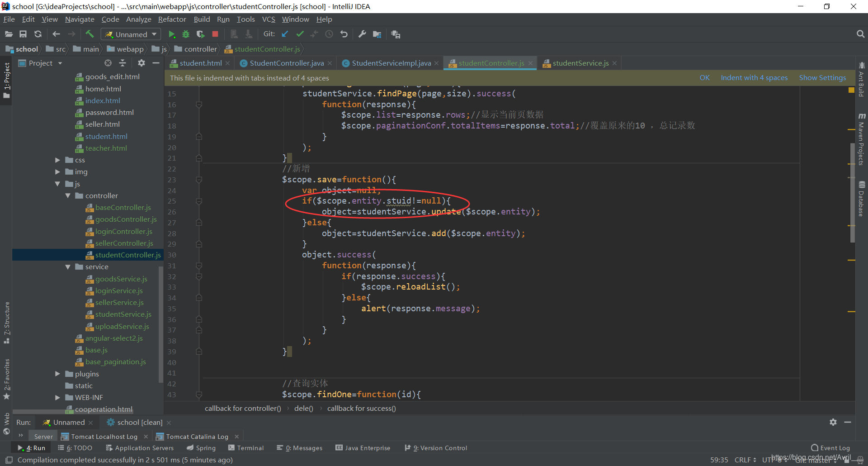Click Indent with 4 spaces link
The width and height of the screenshot is (868, 466).
tap(754, 78)
